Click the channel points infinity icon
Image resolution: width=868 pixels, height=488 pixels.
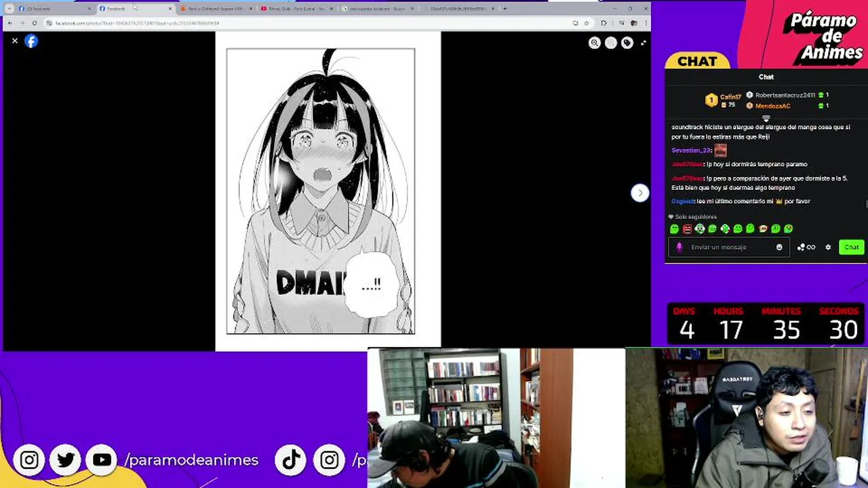coord(806,247)
